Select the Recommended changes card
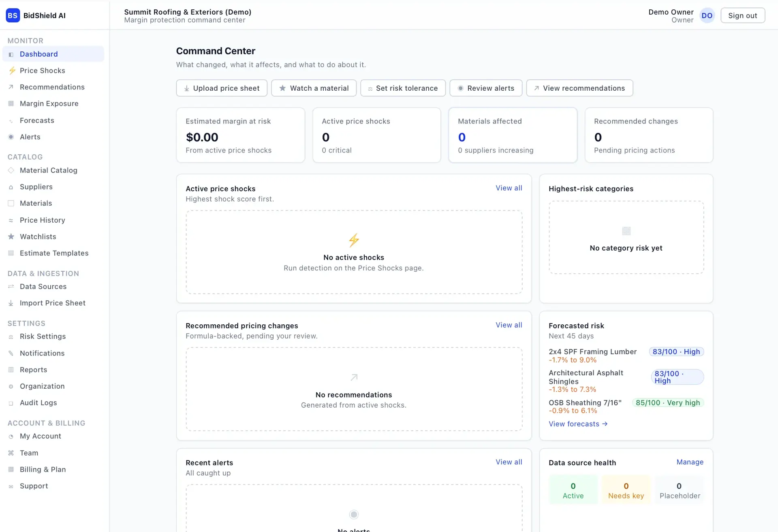The image size is (778, 532). point(649,135)
